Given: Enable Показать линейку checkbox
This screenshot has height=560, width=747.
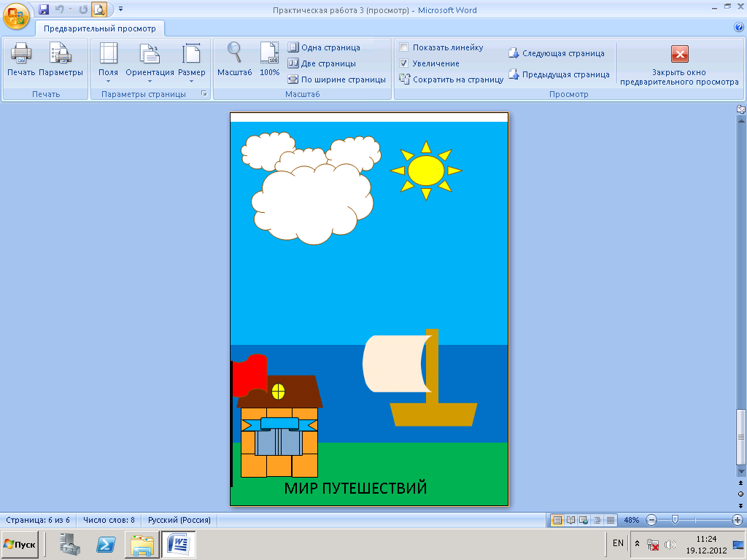Looking at the screenshot, I should pyautogui.click(x=404, y=47).
